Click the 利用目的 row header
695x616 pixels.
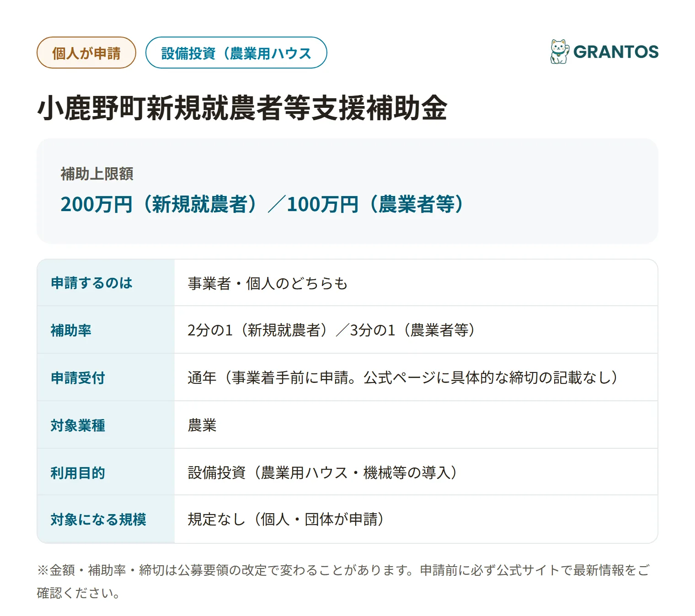(x=106, y=473)
